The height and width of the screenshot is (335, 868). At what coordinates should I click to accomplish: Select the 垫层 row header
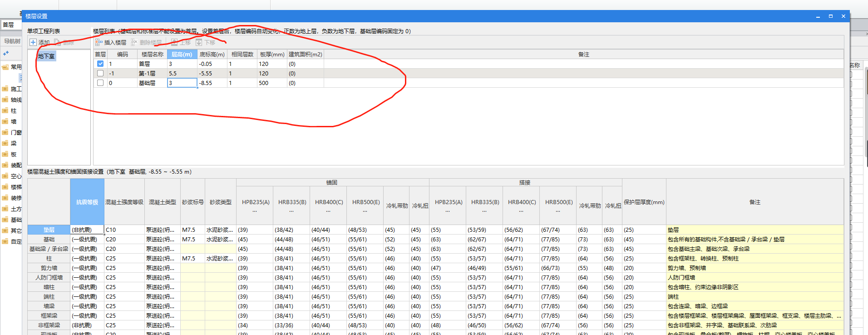click(x=49, y=230)
